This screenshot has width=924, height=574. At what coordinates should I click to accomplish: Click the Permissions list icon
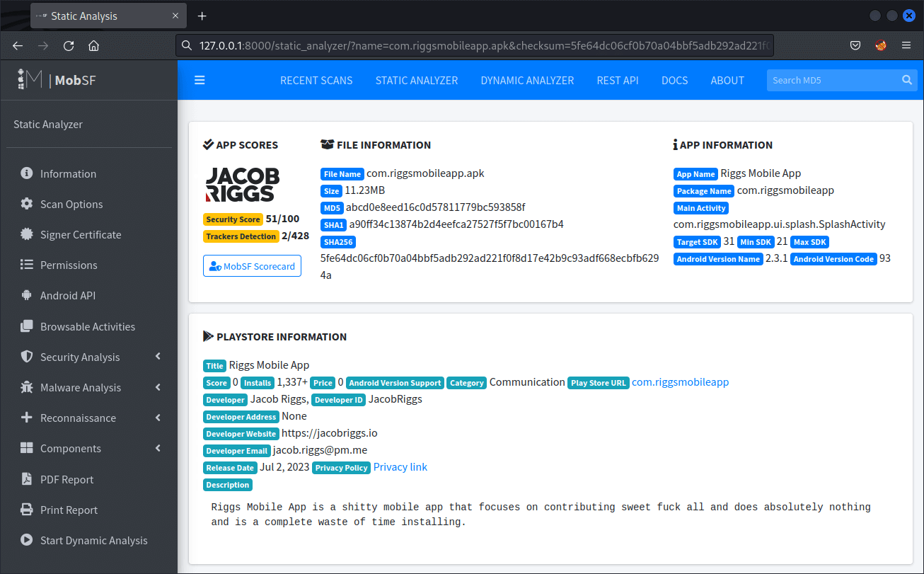coord(27,265)
